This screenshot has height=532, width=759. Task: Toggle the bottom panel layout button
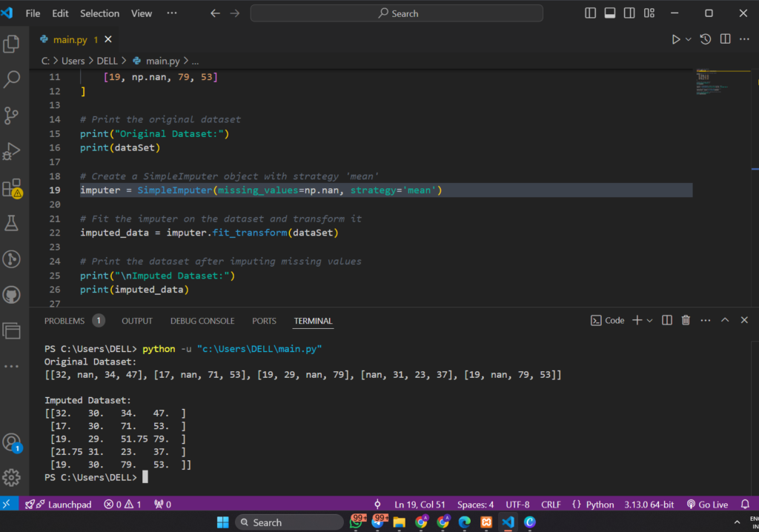tap(610, 13)
